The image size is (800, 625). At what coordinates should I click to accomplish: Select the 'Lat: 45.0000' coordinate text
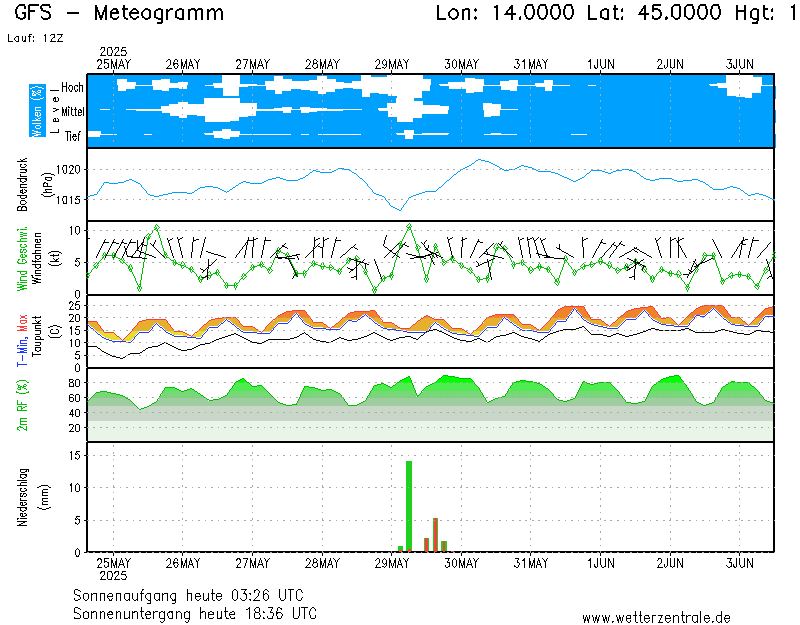(x=654, y=13)
